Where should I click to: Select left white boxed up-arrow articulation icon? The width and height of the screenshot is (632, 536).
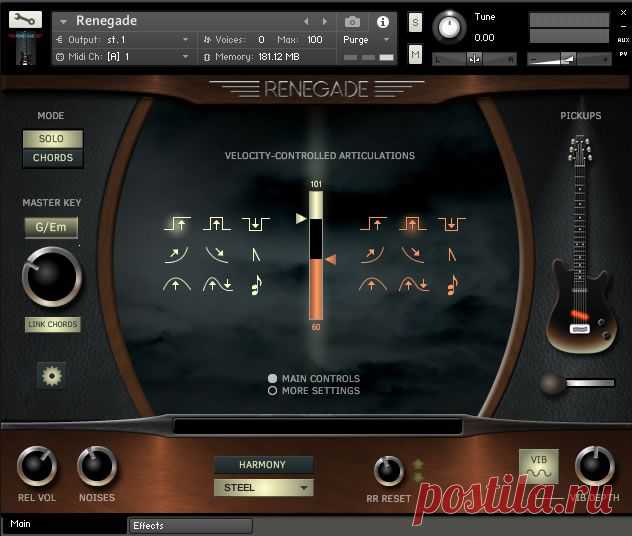click(x=217, y=223)
